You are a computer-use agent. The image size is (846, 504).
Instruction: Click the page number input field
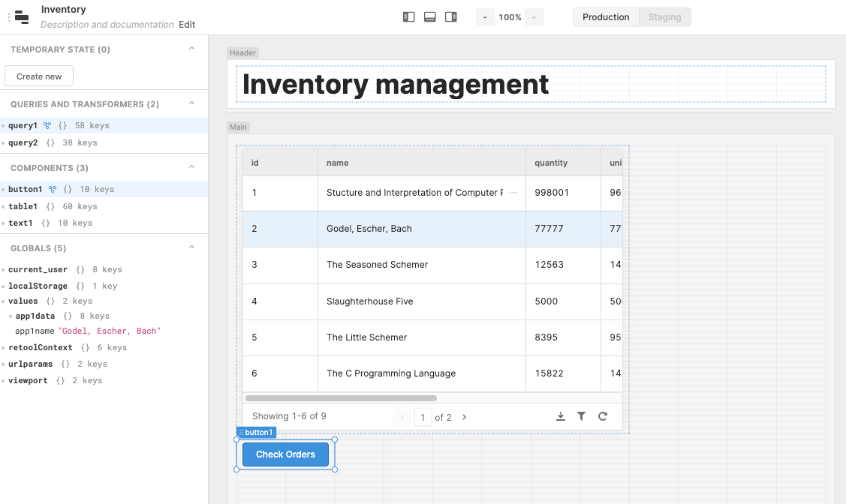click(423, 417)
